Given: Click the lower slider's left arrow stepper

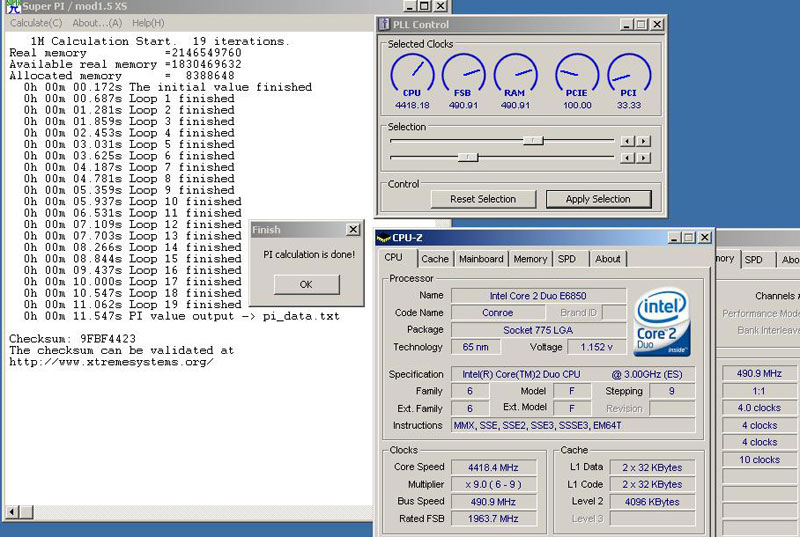Looking at the screenshot, I should coord(627,157).
